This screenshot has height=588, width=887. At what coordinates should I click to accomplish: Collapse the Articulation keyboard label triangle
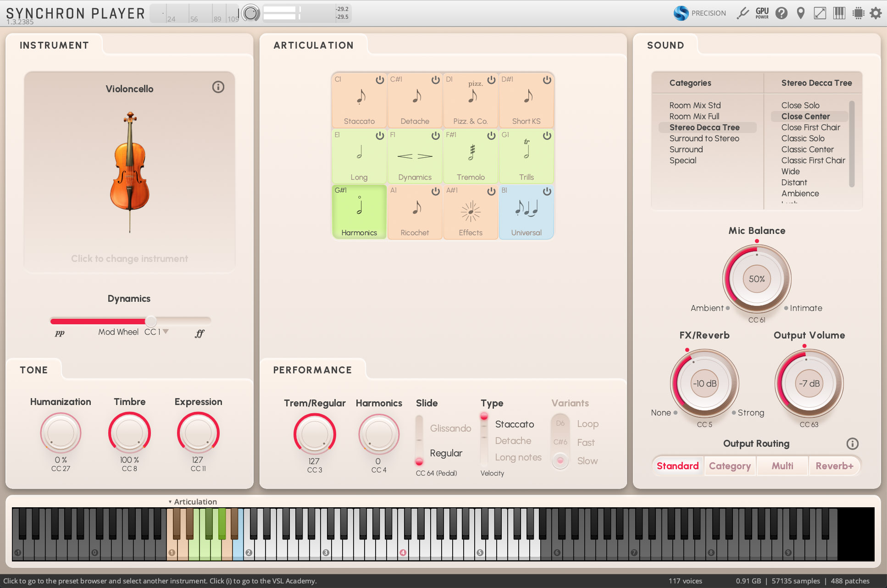(x=170, y=502)
